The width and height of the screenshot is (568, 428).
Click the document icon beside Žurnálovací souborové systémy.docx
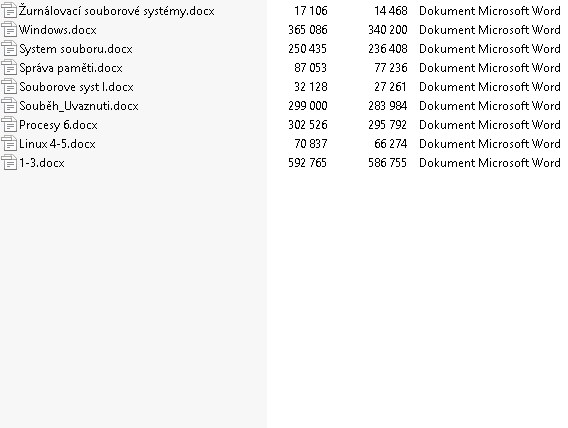coord(9,11)
